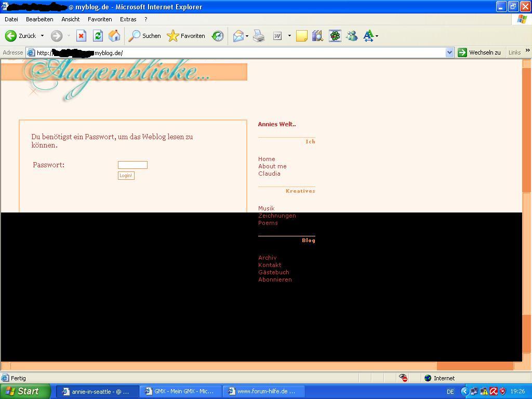Launch the ICQ flower icon
The width and height of the screenshot is (532, 399).
coord(335,36)
